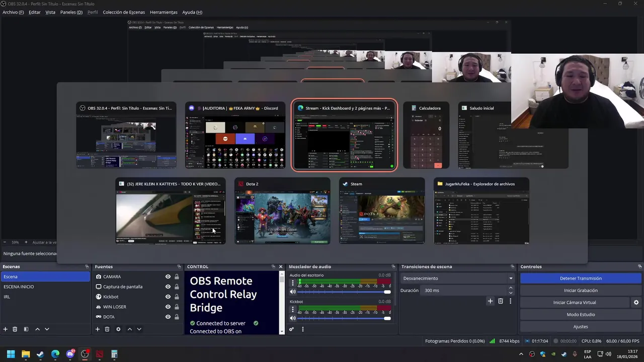Screen dimensions: 644x362
Task: Toggle lock on Captura de pantalla source
Action: [x=177, y=287]
